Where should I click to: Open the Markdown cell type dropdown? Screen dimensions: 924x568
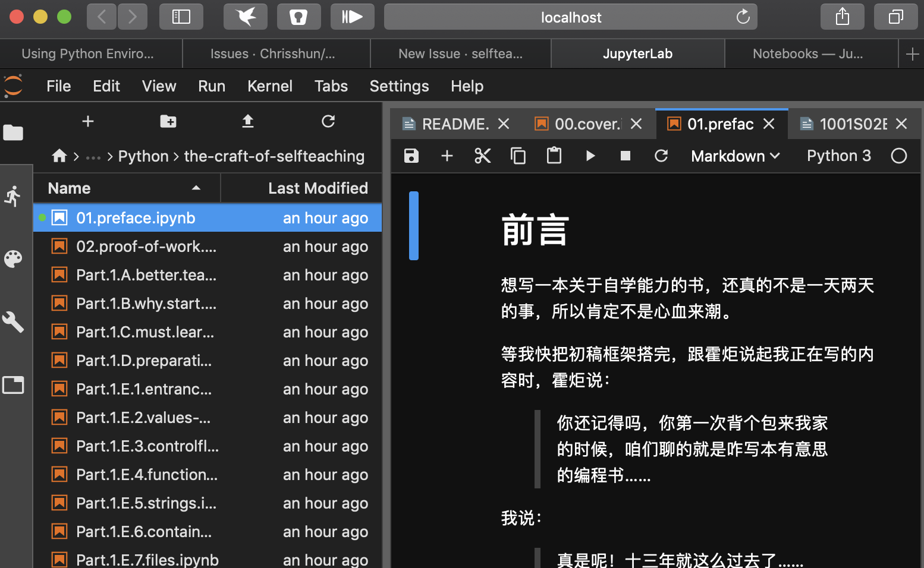(x=735, y=156)
